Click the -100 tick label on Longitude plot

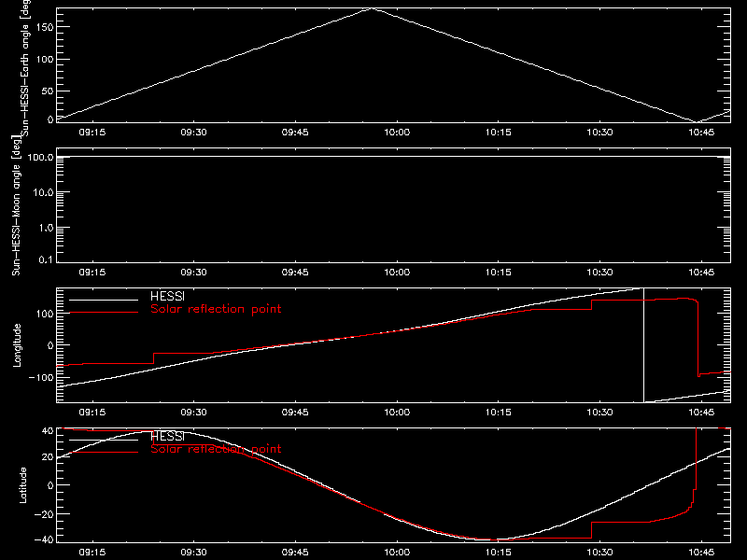pyautogui.click(x=41, y=377)
